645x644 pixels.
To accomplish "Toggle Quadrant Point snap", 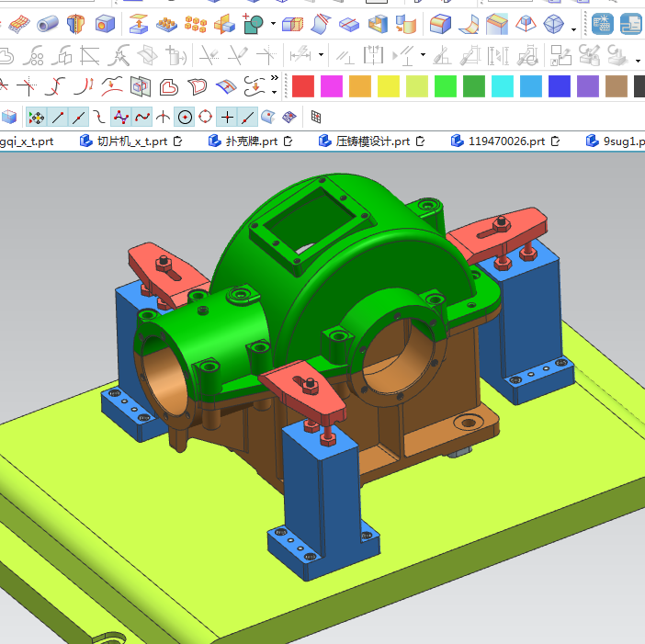I will click(x=205, y=117).
